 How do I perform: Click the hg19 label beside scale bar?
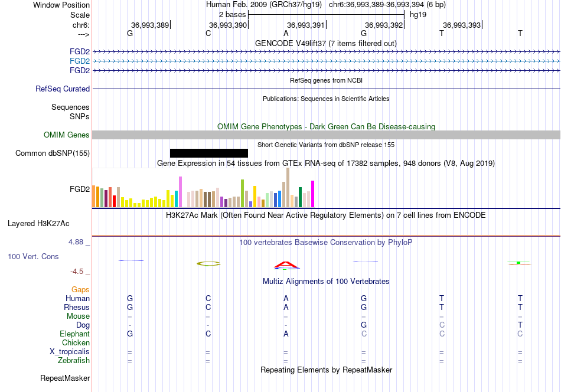[x=418, y=15]
